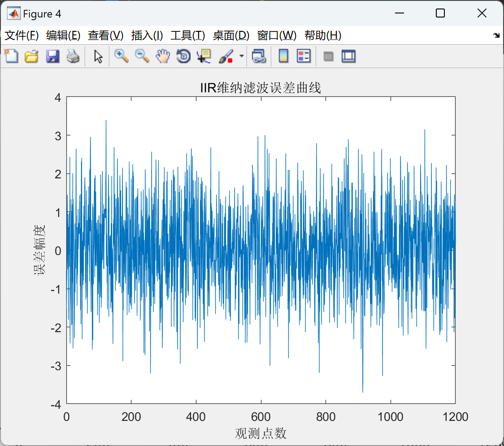The image size is (504, 446).
Task: Toggle Pan mode on
Action: 163,56
